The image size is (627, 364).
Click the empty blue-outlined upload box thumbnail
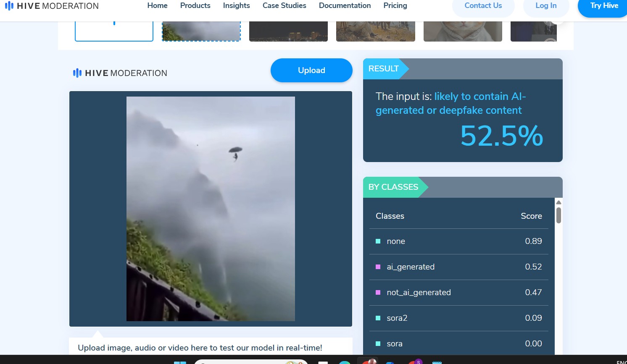click(x=114, y=31)
